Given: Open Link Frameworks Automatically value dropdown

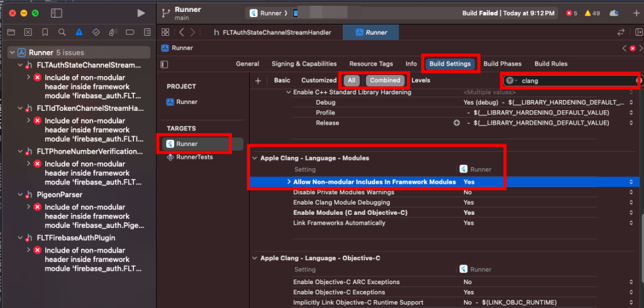Looking at the screenshot, I should pyautogui.click(x=631, y=223).
